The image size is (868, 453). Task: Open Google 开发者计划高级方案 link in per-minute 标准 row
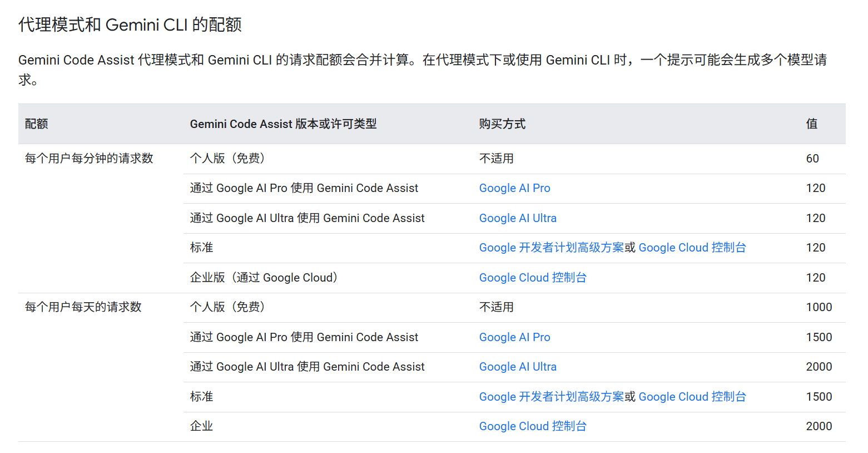pyautogui.click(x=552, y=248)
